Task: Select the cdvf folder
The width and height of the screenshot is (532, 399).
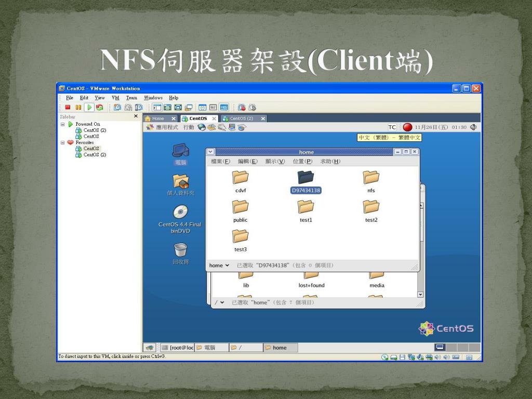Action: (241, 181)
